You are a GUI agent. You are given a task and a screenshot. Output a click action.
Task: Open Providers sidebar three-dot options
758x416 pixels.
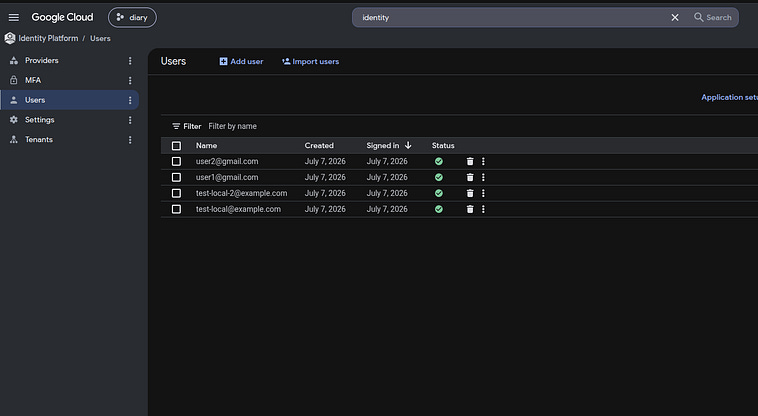[x=130, y=60]
